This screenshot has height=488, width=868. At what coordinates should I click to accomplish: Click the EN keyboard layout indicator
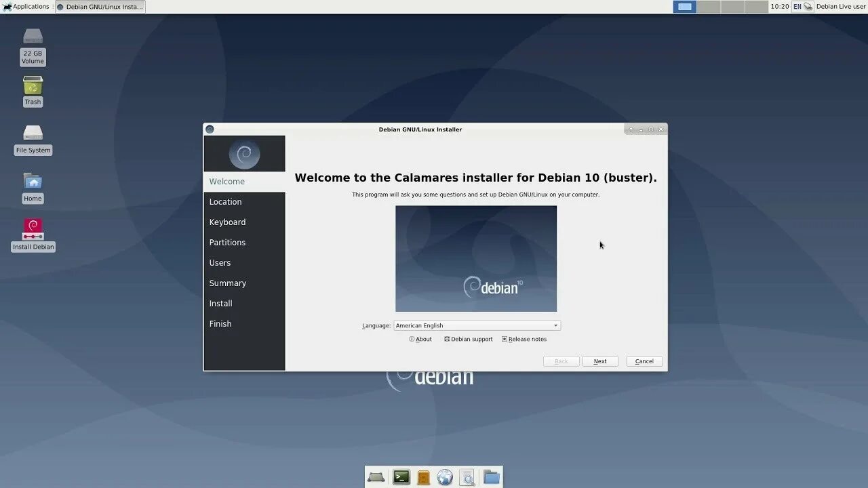(797, 6)
